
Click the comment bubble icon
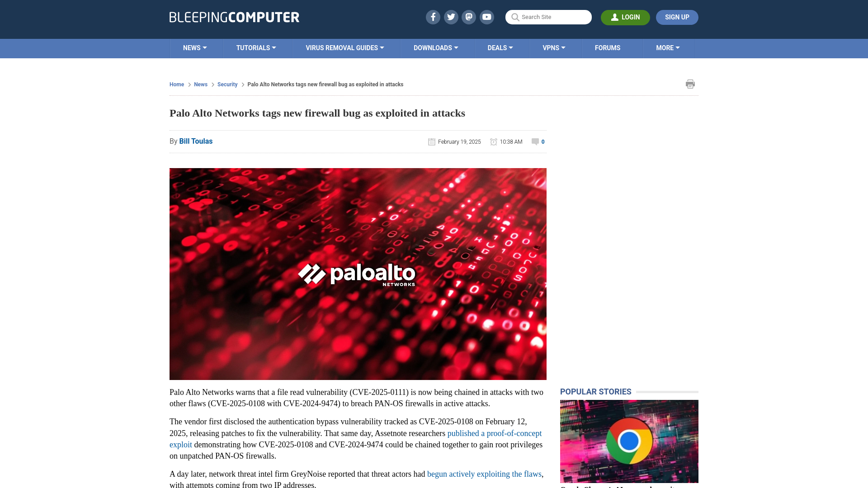535,141
